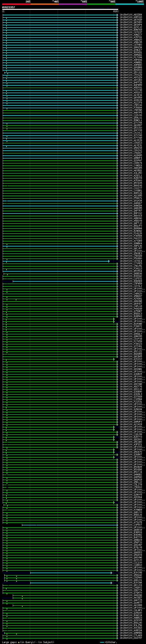The height and width of the screenshot is (644, 146).
Task: Click the red 20% identity legend segment
Action: [x=16, y=4]
